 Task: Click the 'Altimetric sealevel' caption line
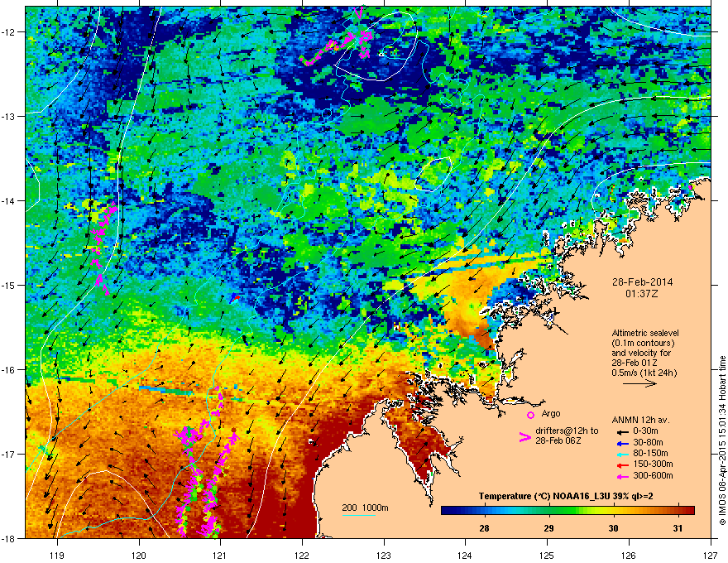point(645,333)
